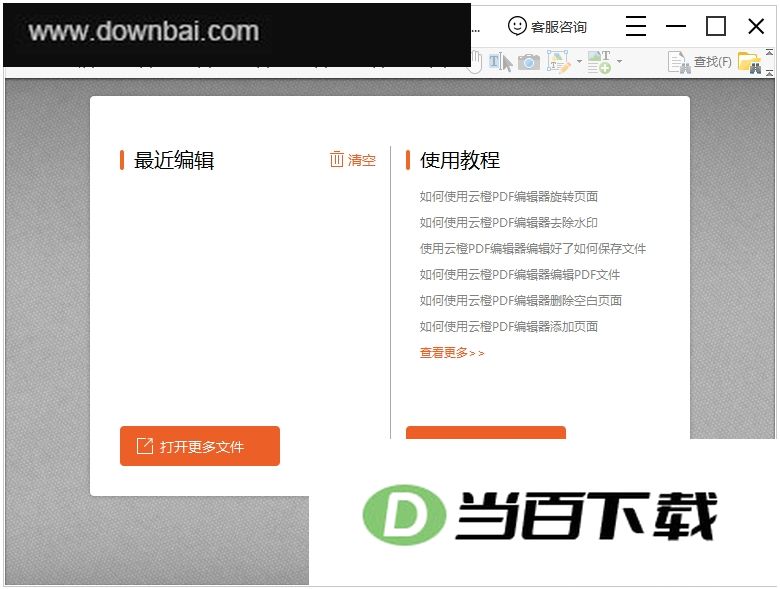The height and width of the screenshot is (589, 780).
Task: Click toolbar scroll down arrow
Action: (769, 73)
